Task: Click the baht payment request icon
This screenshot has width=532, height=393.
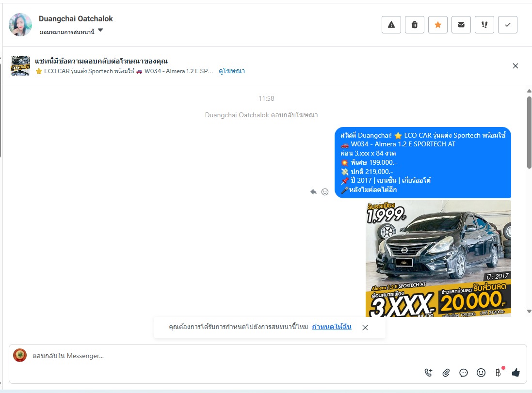Action: click(x=498, y=373)
